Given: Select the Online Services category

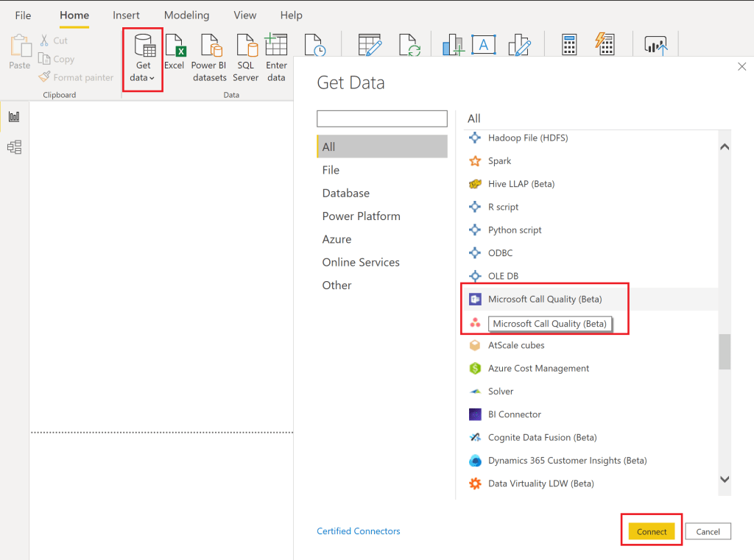Looking at the screenshot, I should pos(360,262).
